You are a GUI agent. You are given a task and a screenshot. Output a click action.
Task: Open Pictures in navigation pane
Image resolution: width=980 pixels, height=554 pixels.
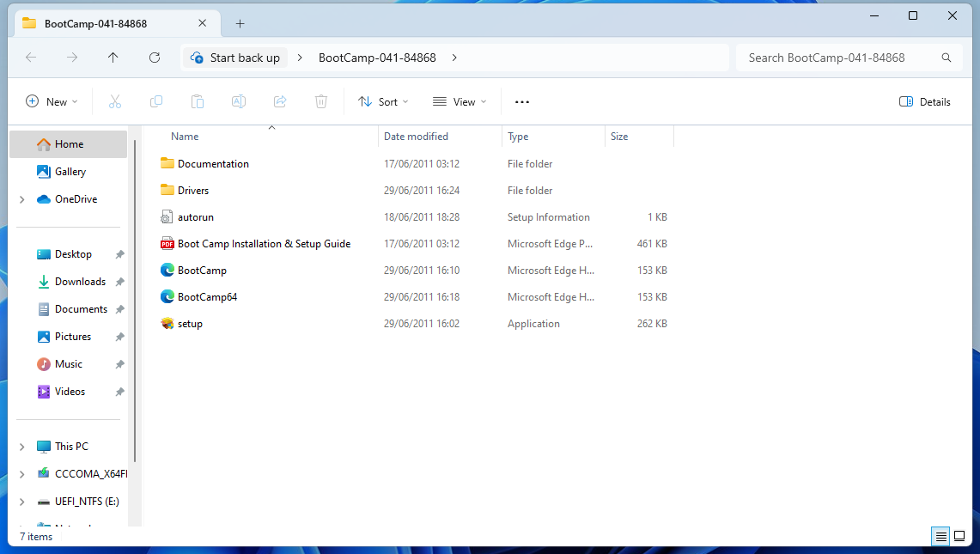pyautogui.click(x=72, y=337)
